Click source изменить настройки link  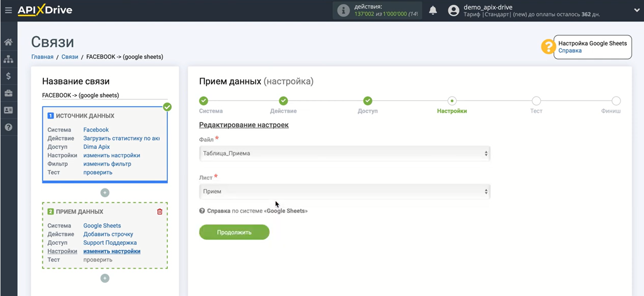pos(112,155)
